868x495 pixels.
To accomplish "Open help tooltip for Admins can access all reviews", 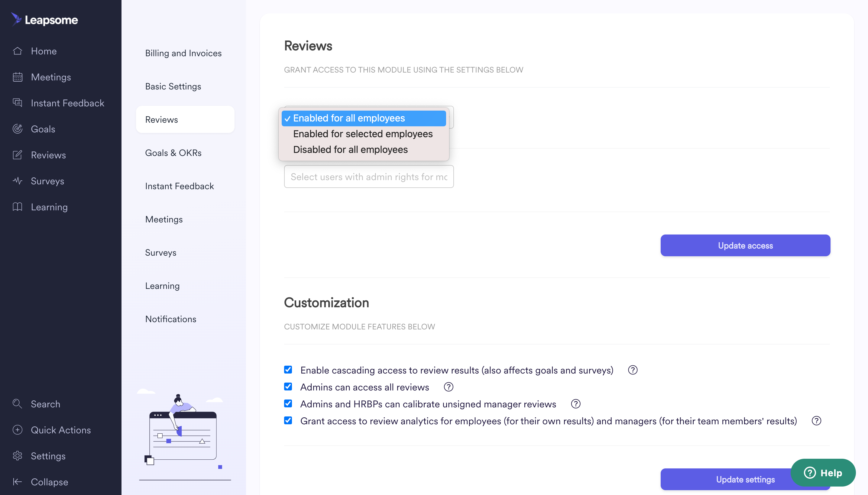I will click(449, 387).
